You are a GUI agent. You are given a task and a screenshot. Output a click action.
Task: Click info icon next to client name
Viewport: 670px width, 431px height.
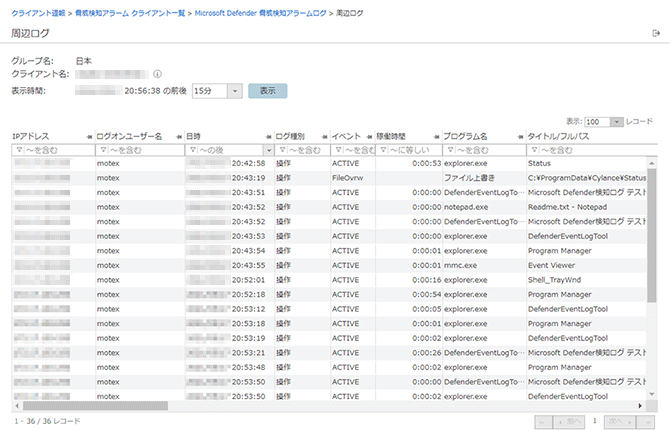point(157,74)
